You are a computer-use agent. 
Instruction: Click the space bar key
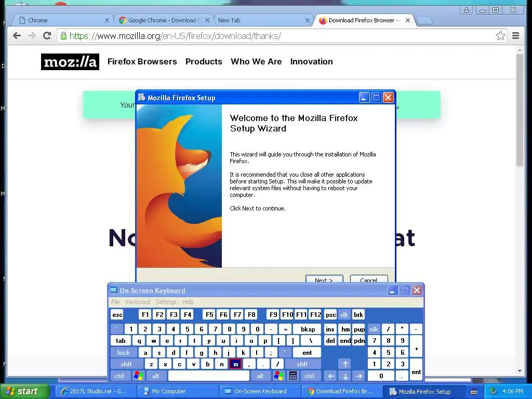(x=209, y=376)
